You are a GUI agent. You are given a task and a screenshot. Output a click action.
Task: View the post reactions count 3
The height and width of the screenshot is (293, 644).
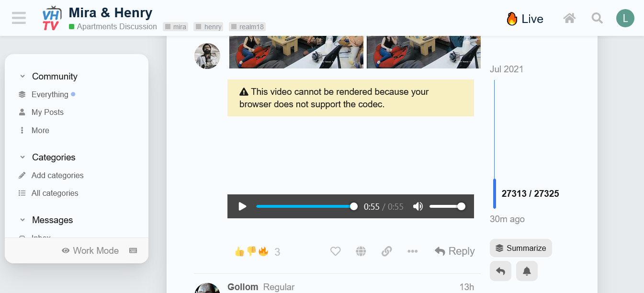tap(277, 252)
